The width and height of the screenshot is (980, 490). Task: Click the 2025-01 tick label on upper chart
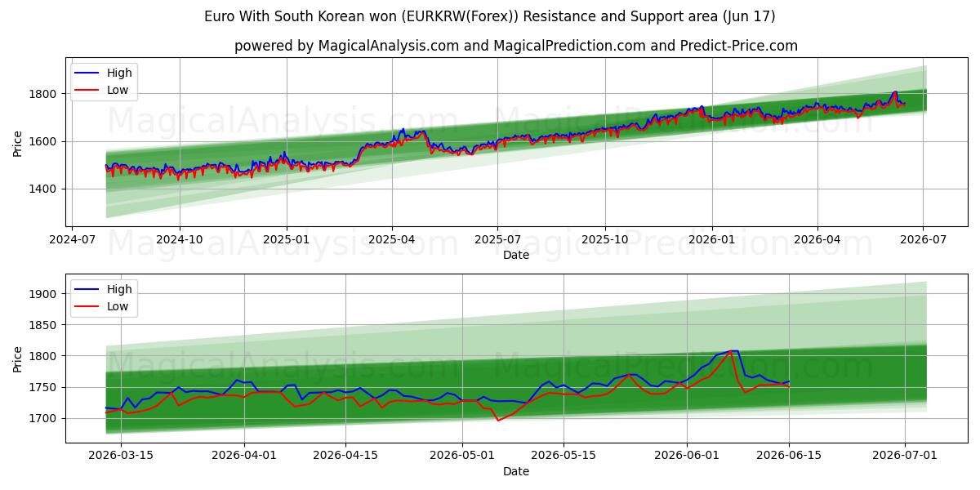pos(287,240)
